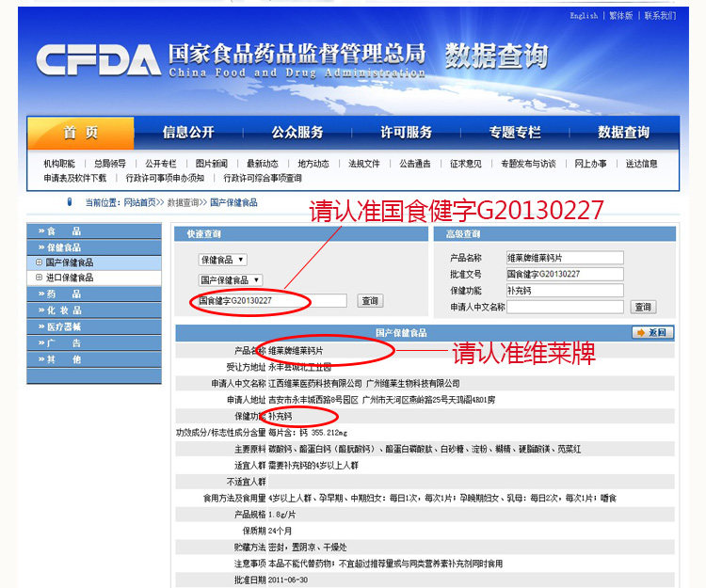This screenshot has height=588, width=706.
Task: Open the 行政许可事项申办须知 link
Action: (165, 178)
